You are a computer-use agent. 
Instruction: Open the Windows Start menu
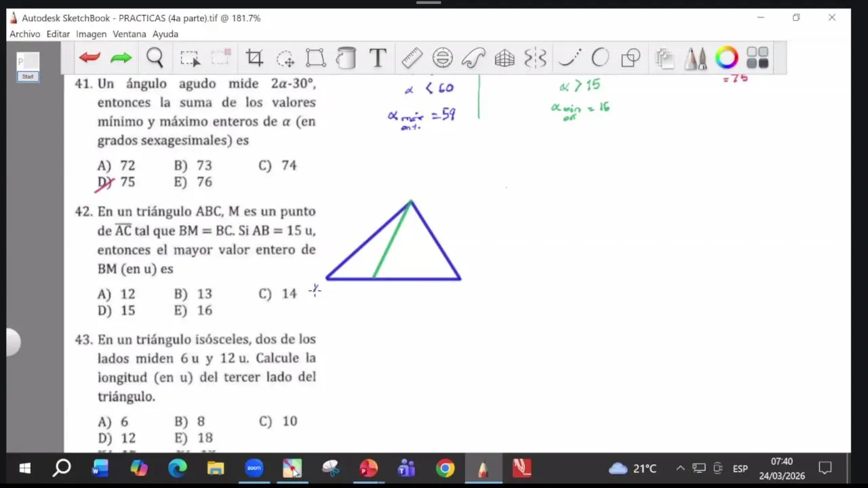pos(25,468)
